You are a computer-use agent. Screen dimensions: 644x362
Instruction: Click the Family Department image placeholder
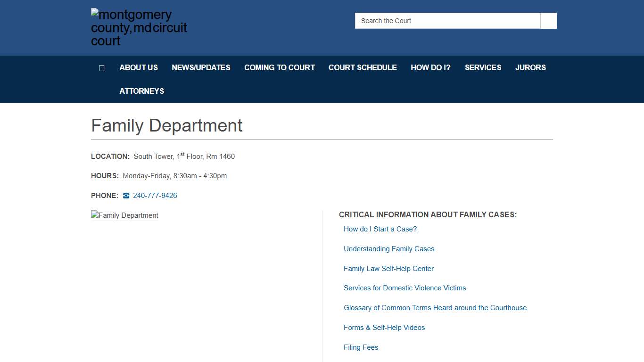coord(124,215)
